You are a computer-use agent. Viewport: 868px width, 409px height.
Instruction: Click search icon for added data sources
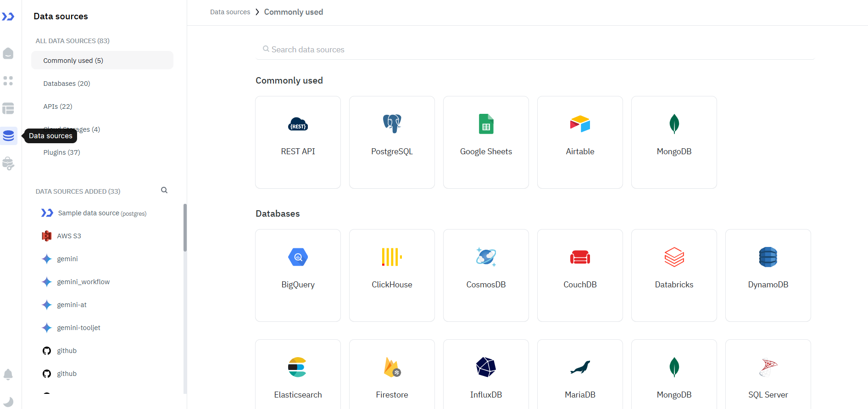[164, 190]
